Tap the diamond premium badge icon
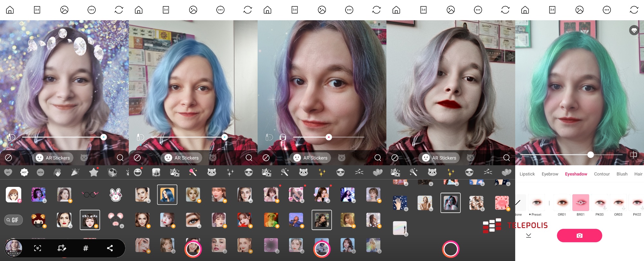Viewport: 644px width, 261px height. click(634, 30)
